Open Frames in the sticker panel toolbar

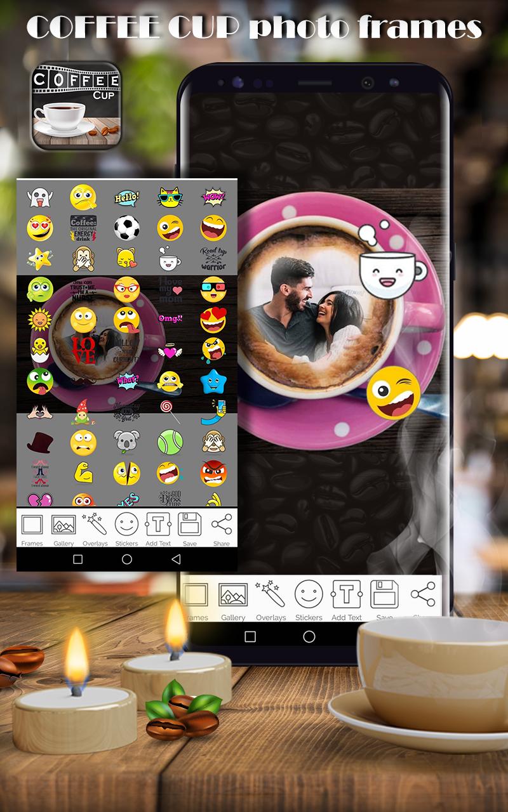(32, 528)
